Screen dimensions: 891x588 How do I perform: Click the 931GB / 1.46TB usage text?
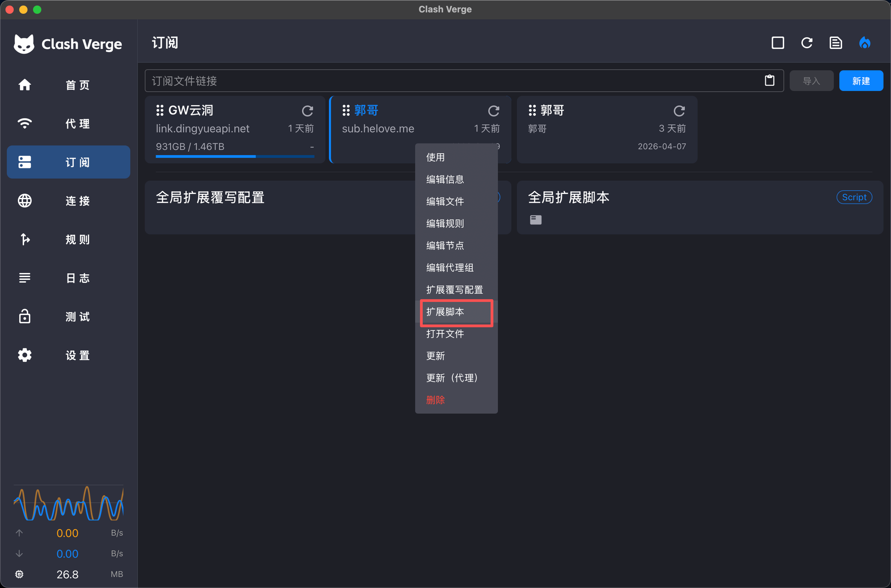pos(190,147)
